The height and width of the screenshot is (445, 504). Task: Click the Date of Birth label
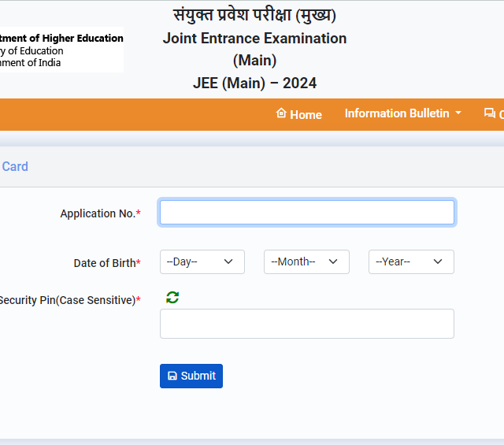tap(106, 263)
